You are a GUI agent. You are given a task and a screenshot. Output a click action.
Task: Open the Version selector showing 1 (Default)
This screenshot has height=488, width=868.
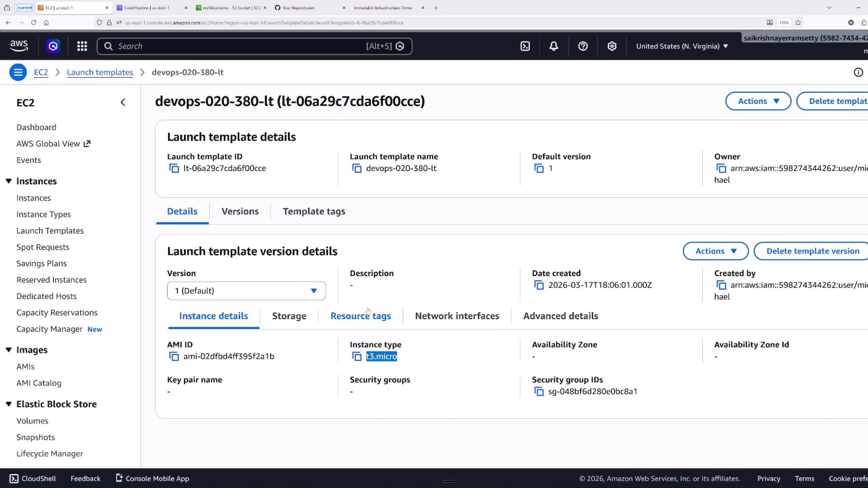246,291
